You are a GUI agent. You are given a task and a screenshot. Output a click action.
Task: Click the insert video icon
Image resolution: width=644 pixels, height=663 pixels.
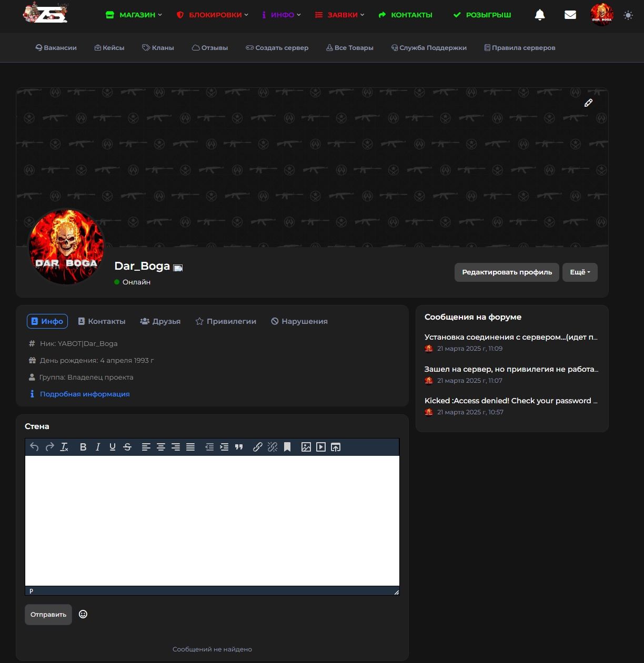321,447
